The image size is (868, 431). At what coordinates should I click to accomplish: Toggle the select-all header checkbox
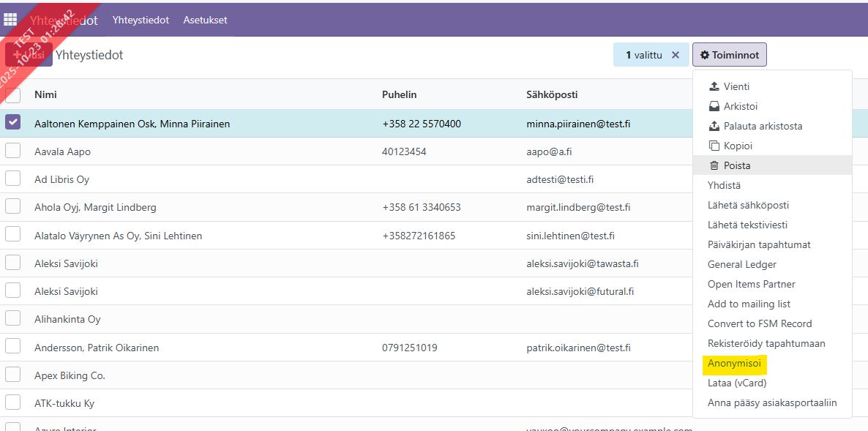point(13,95)
